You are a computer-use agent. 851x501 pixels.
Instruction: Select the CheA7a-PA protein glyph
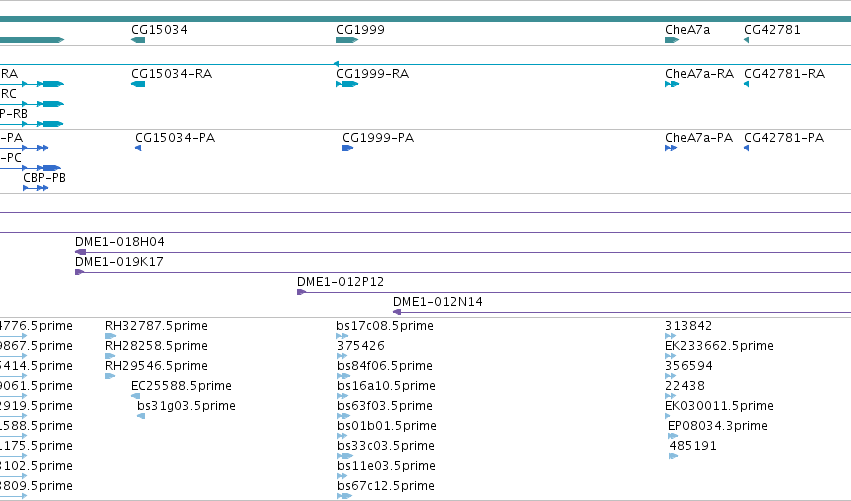click(x=671, y=148)
